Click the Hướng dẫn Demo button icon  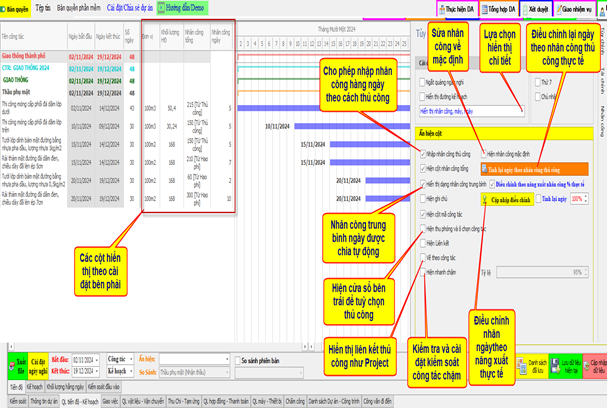163,7
